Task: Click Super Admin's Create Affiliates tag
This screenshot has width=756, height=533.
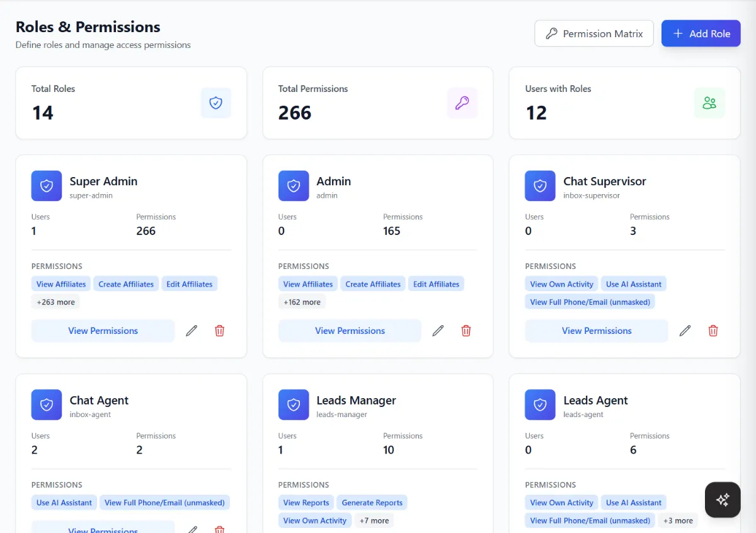Action: 126,284
